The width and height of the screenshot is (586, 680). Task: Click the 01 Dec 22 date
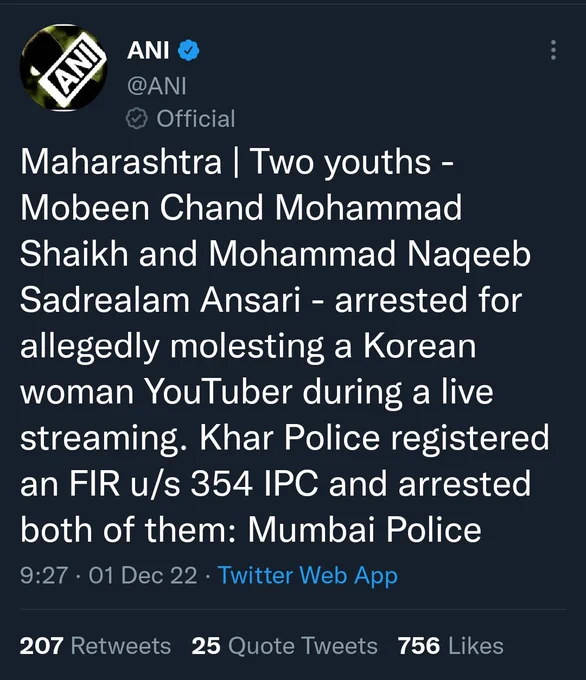pyautogui.click(x=143, y=576)
